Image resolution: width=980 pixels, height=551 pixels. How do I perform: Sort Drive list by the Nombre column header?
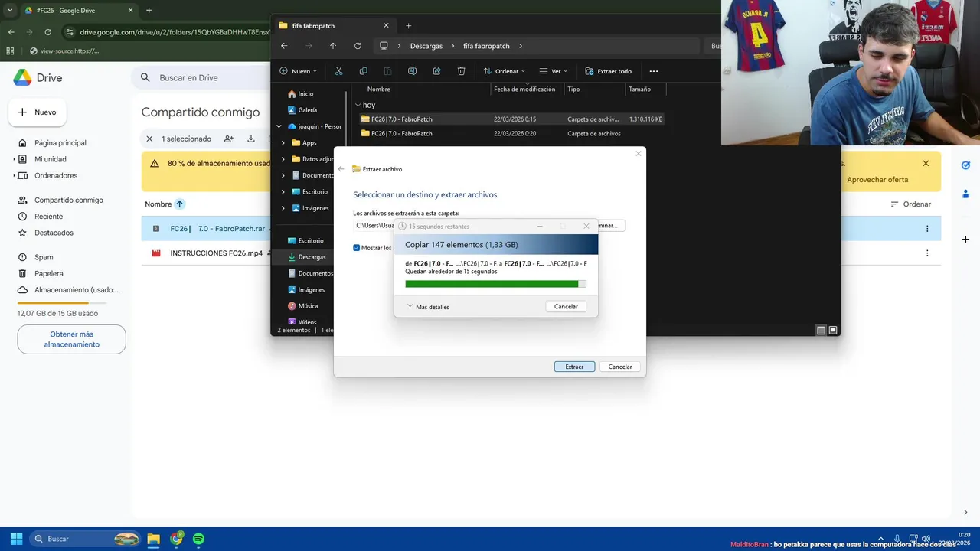(x=158, y=204)
